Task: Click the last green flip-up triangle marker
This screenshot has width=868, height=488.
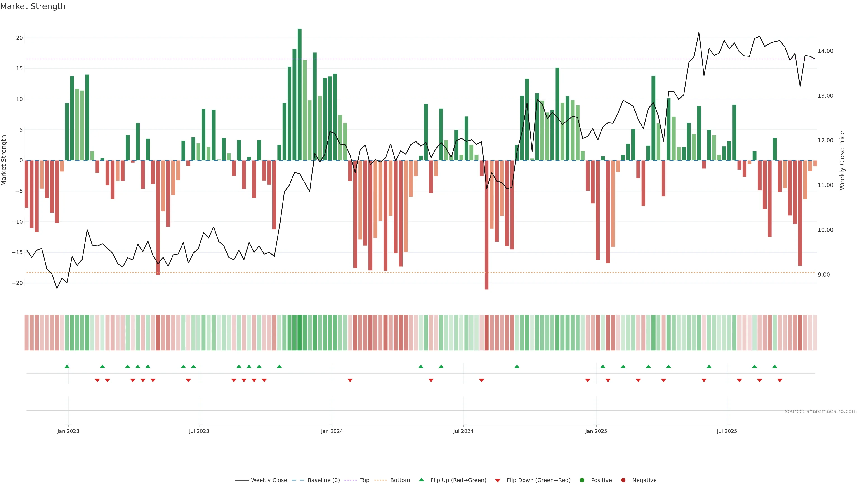Action: tap(775, 366)
